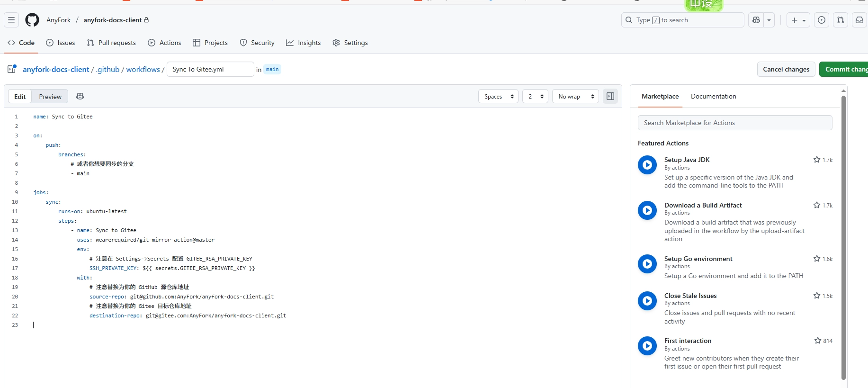Viewport: 868px width, 388px height.
Task: Click the Search Marketplace for Actions field
Action: coord(734,123)
